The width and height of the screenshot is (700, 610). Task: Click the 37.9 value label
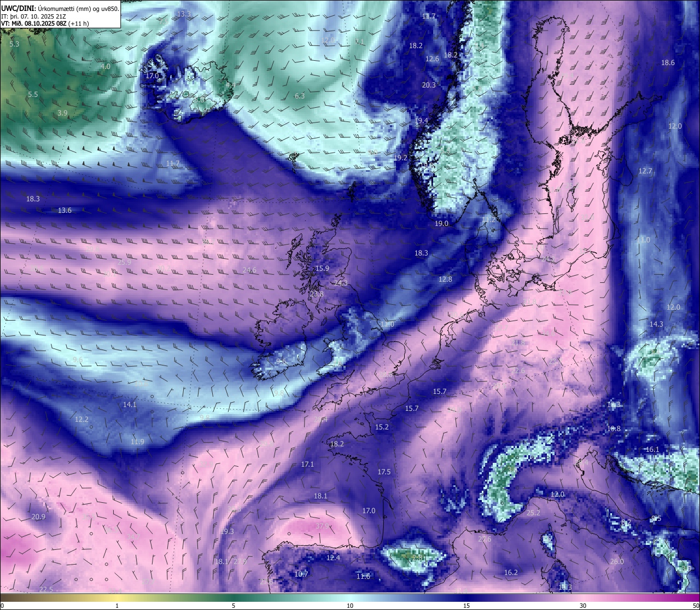pyautogui.click(x=323, y=526)
